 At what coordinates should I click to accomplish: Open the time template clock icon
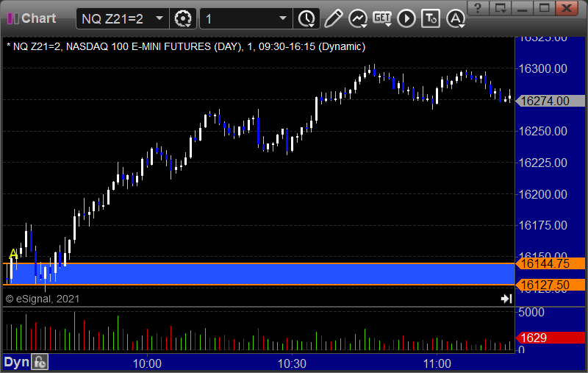click(x=306, y=18)
